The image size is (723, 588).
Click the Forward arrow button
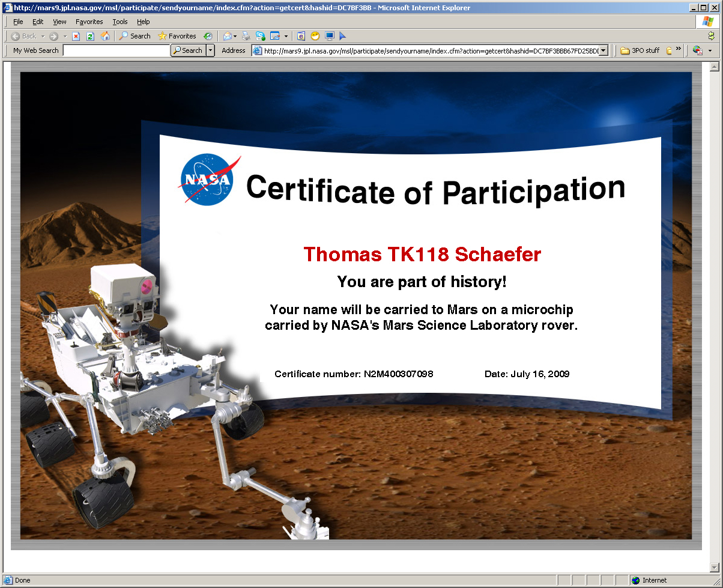[54, 36]
